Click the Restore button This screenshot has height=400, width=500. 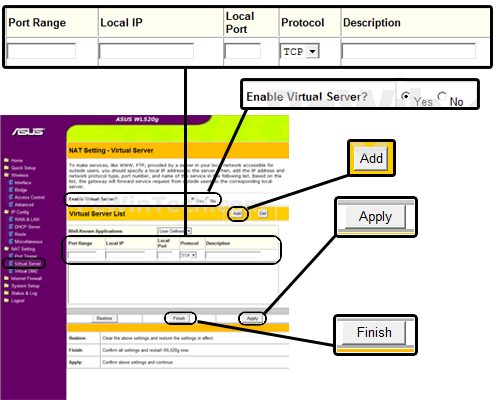click(104, 318)
